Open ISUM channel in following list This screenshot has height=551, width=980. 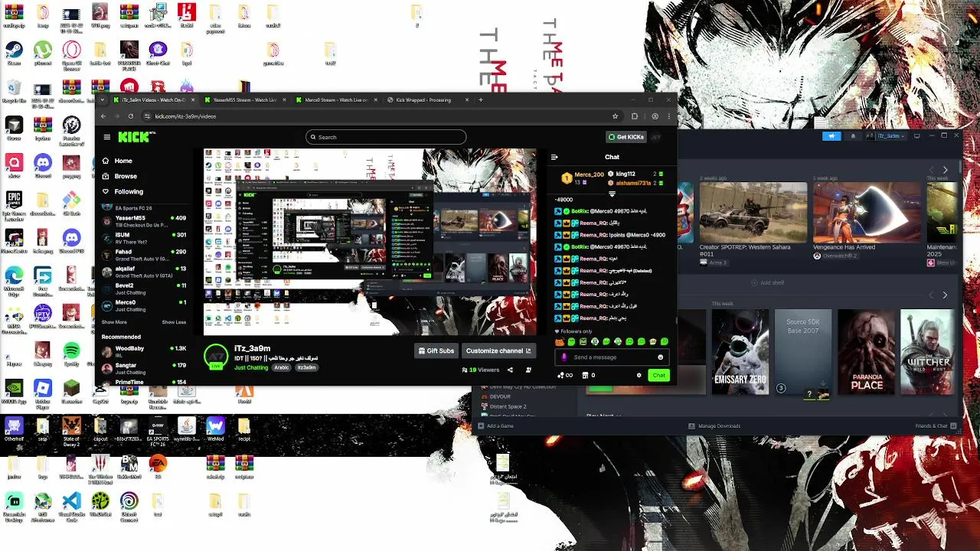[x=144, y=238]
